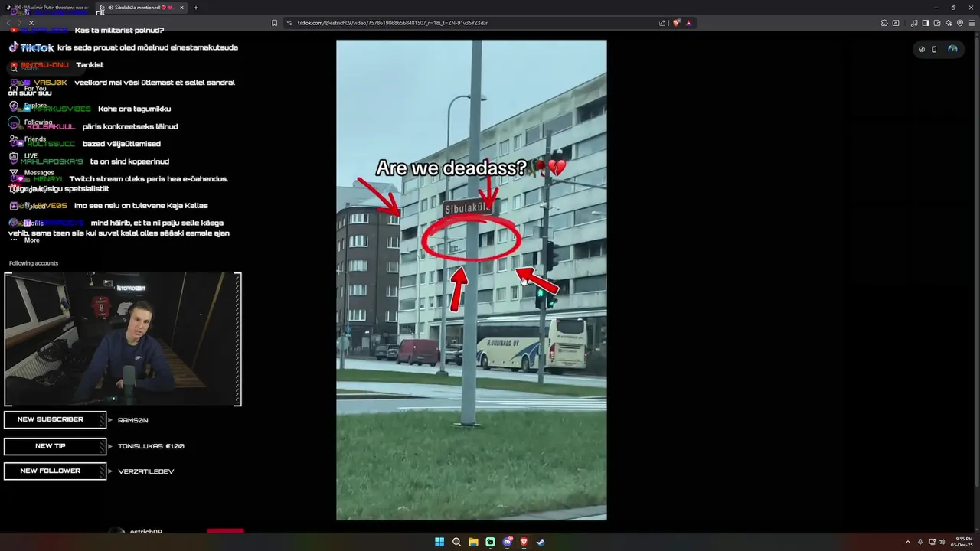Open Discord from the taskbar
The image size is (980, 551).
tap(507, 542)
